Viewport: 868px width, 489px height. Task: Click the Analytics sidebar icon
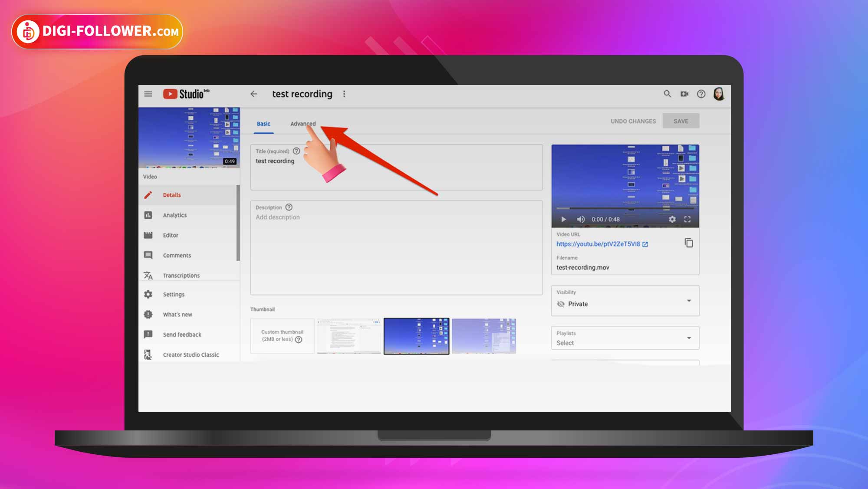point(149,215)
